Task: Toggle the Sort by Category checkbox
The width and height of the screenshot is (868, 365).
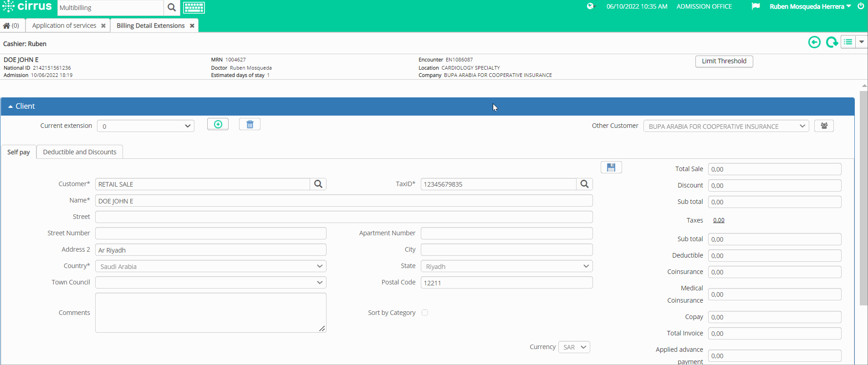Action: click(425, 313)
